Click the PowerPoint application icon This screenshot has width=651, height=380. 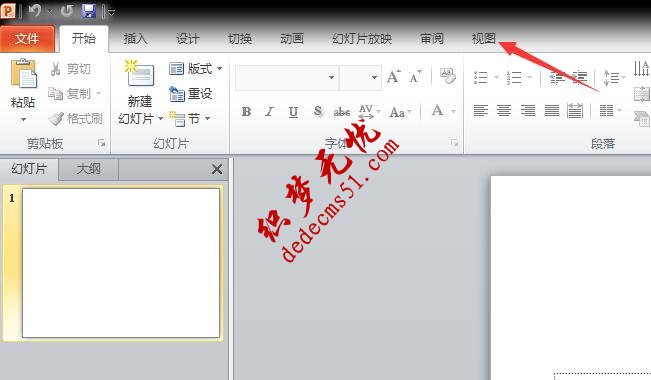[7, 10]
